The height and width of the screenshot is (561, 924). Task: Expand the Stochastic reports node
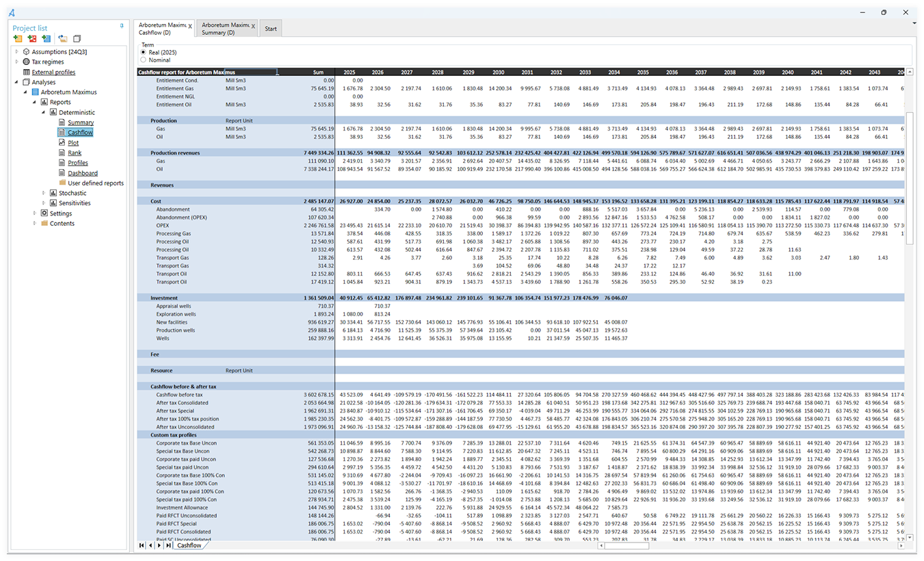point(44,194)
